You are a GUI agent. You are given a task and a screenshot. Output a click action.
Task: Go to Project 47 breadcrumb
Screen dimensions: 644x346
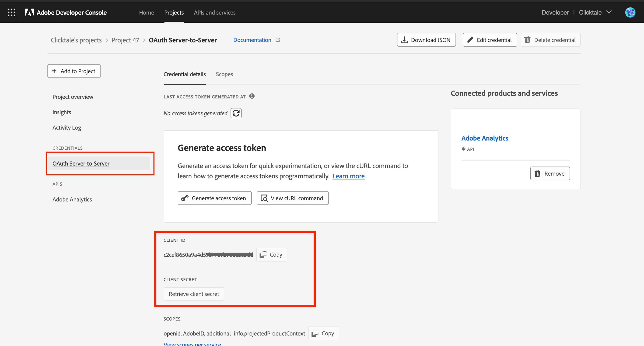pyautogui.click(x=125, y=40)
